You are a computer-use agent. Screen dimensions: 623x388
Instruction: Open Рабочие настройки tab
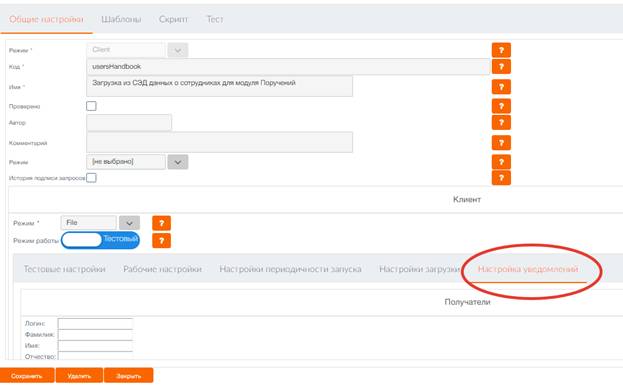tap(163, 269)
